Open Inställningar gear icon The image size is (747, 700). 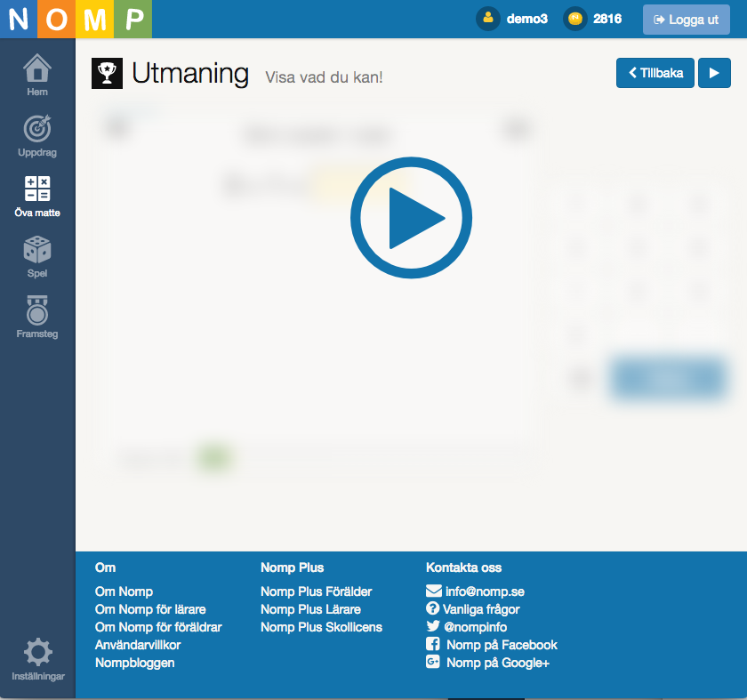37,652
